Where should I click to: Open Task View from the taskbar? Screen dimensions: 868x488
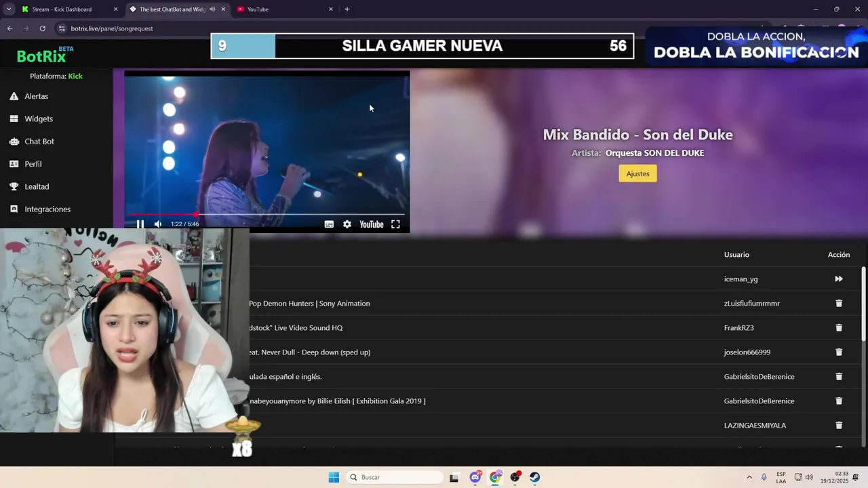click(454, 477)
